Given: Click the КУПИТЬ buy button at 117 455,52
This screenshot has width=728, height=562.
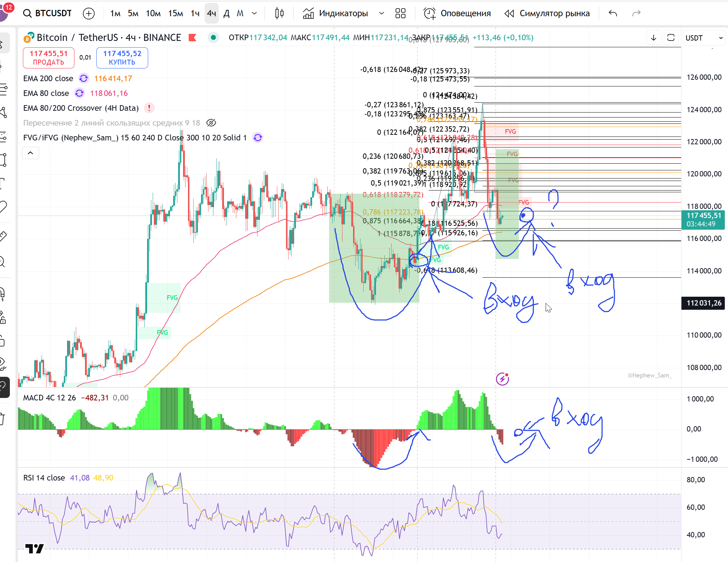Looking at the screenshot, I should tap(122, 58).
